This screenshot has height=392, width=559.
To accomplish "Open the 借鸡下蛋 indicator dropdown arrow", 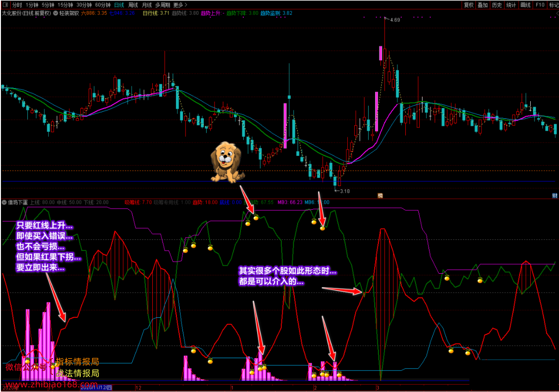I will (4, 202).
